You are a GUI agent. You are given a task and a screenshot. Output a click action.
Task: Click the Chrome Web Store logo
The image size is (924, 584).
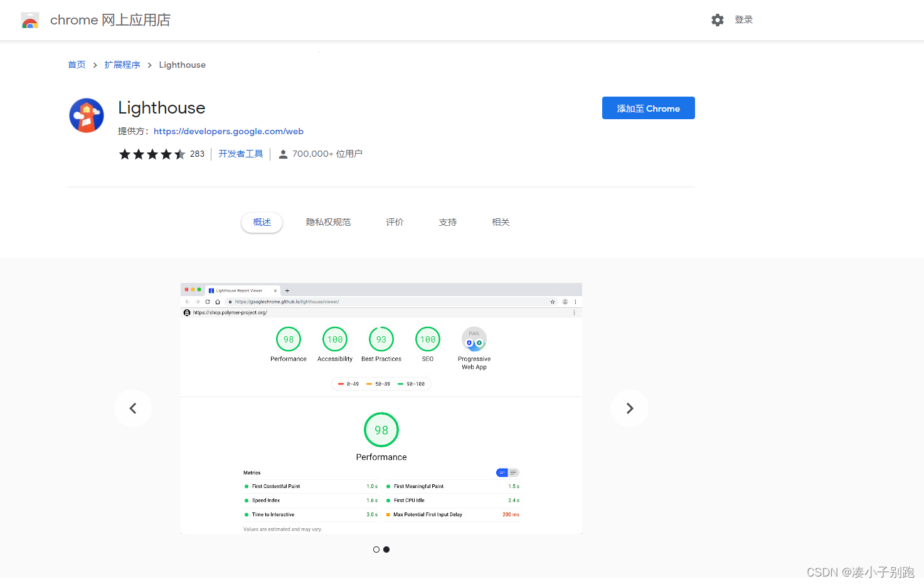(30, 19)
